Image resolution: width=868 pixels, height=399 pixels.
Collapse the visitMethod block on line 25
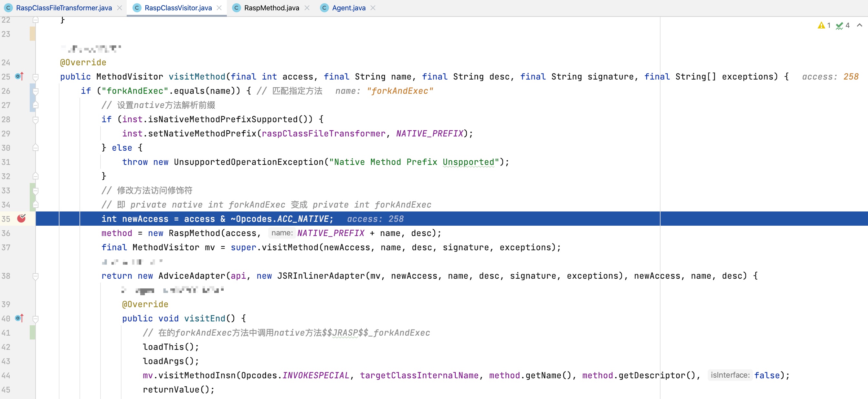35,77
